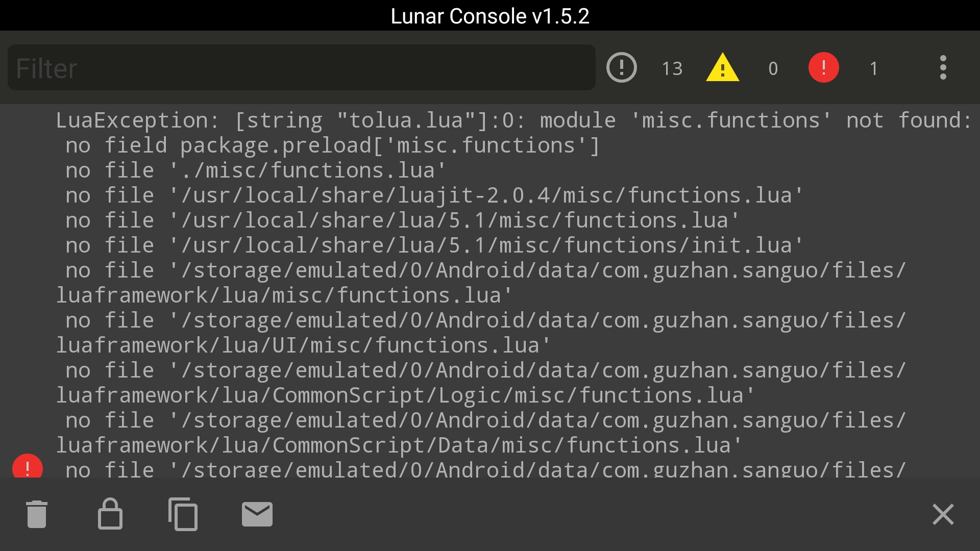Close the console with X icon

pos(943,514)
